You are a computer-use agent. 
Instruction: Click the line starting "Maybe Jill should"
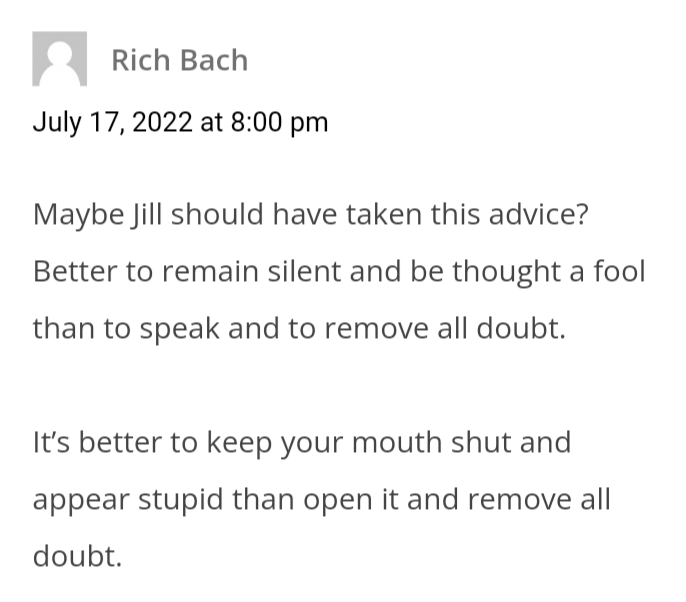(x=310, y=214)
